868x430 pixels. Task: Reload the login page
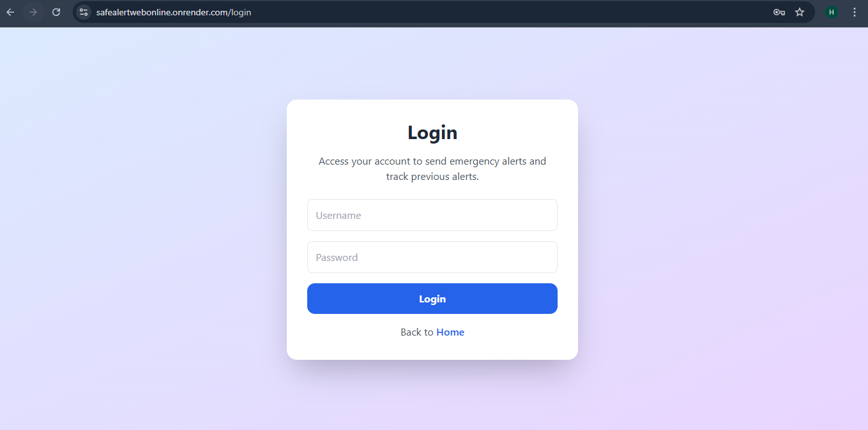(56, 12)
